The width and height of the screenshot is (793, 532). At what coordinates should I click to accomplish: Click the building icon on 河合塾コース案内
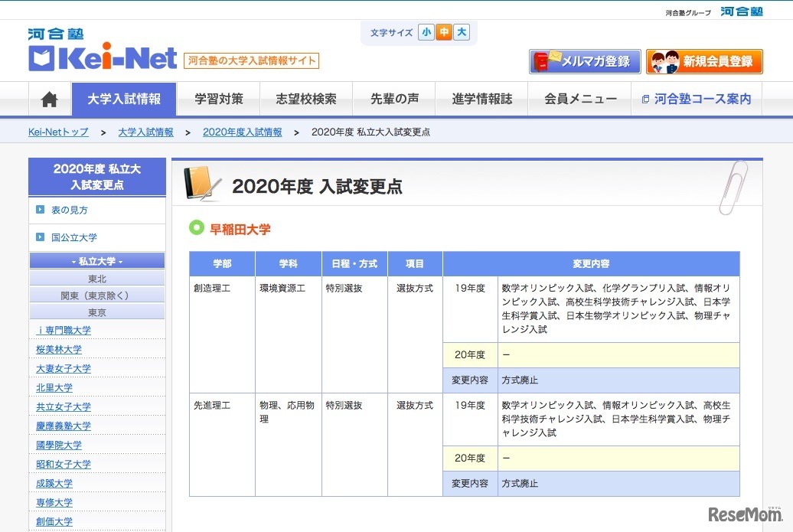click(x=646, y=99)
